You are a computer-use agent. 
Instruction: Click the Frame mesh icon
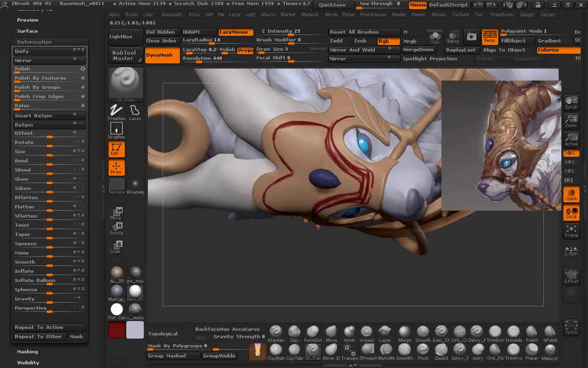click(x=571, y=231)
